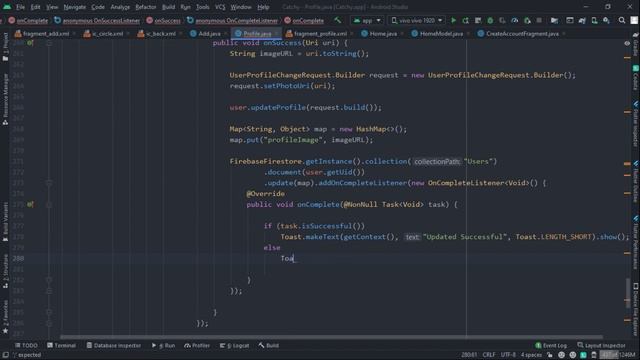Open the Layout Inspector panel

coord(601,345)
